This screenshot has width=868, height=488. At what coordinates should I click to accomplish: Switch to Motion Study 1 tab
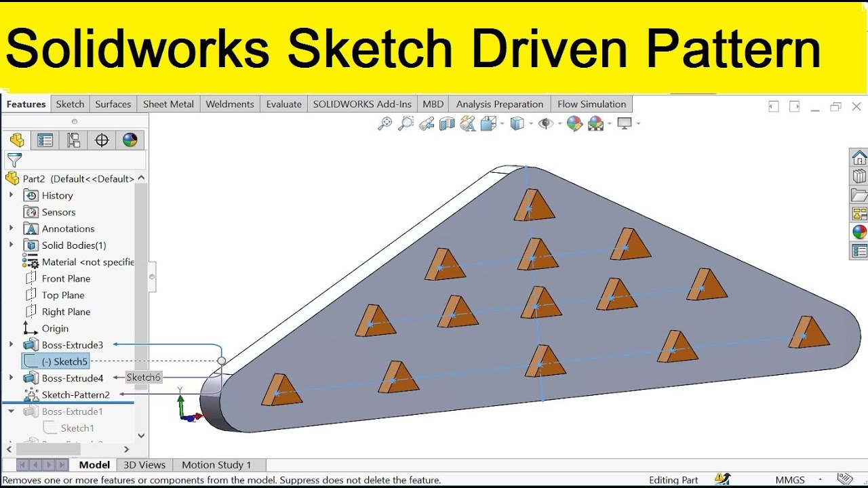[217, 465]
